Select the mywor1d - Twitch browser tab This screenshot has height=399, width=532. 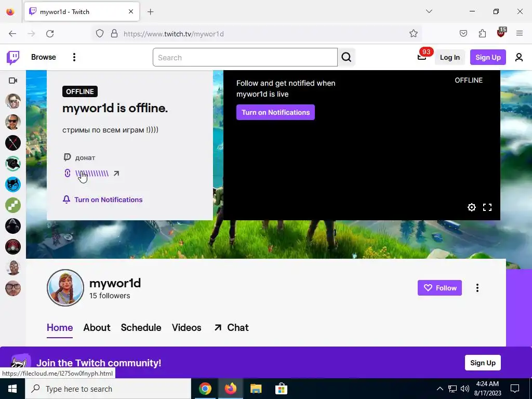click(82, 12)
